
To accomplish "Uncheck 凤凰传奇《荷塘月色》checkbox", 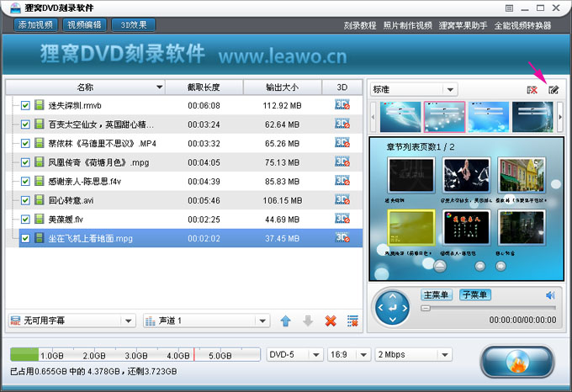I will (25, 162).
